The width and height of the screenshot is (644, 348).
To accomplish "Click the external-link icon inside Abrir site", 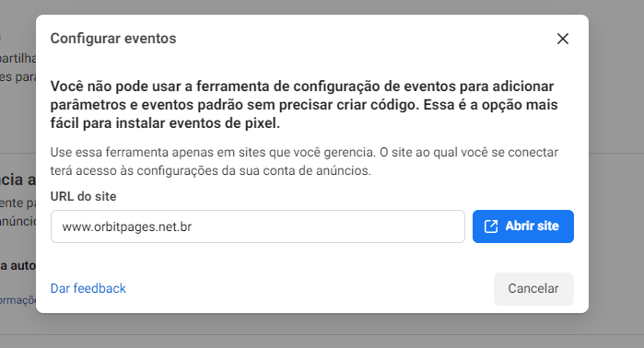I will click(491, 226).
